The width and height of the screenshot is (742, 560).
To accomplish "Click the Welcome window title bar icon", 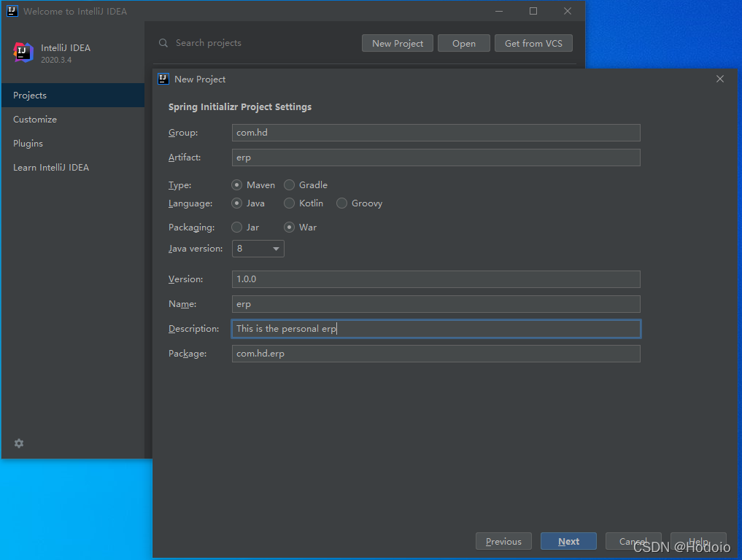I will click(12, 11).
